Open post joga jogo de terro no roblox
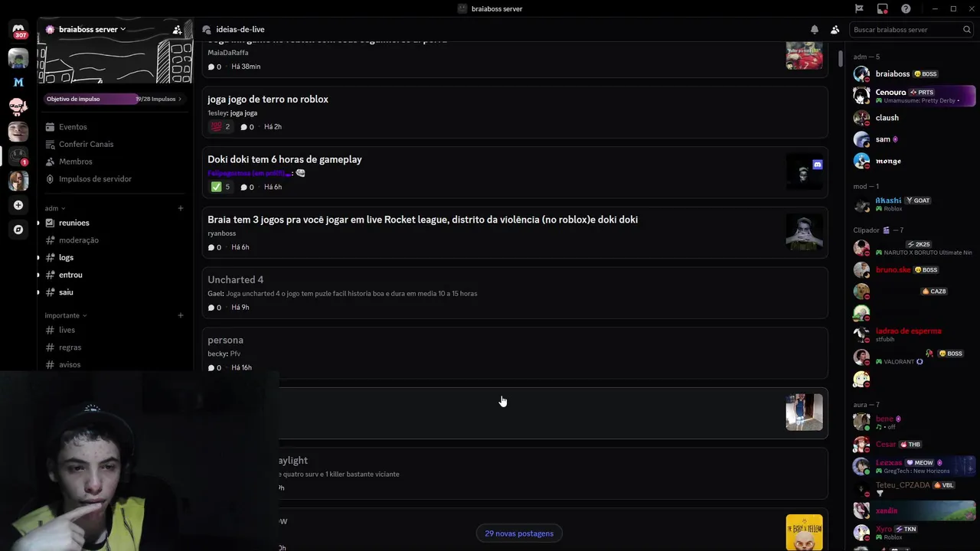This screenshot has width=980, height=551. [x=514, y=112]
